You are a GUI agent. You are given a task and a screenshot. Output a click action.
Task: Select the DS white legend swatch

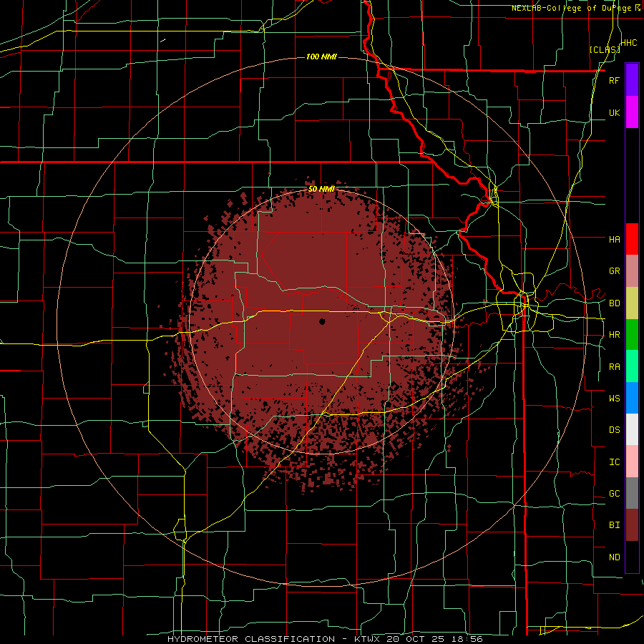click(632, 429)
